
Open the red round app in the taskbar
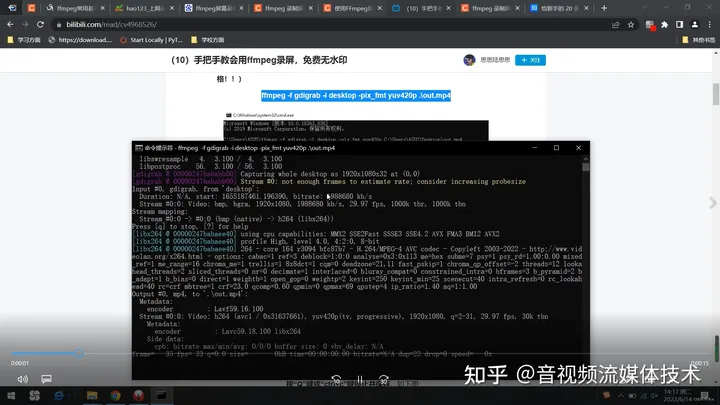(139, 395)
